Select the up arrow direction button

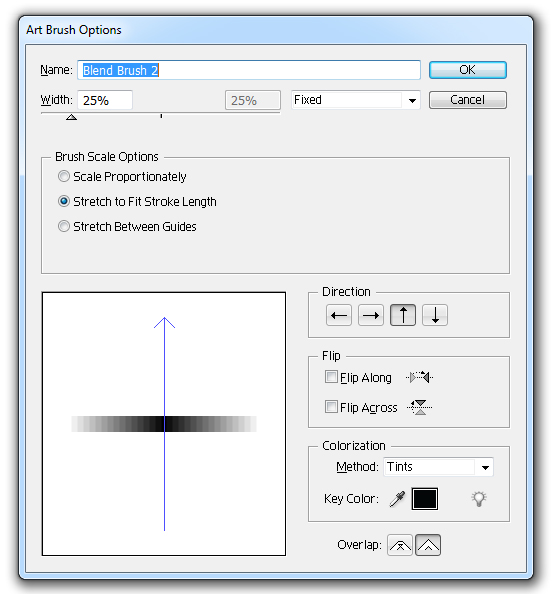click(x=403, y=315)
